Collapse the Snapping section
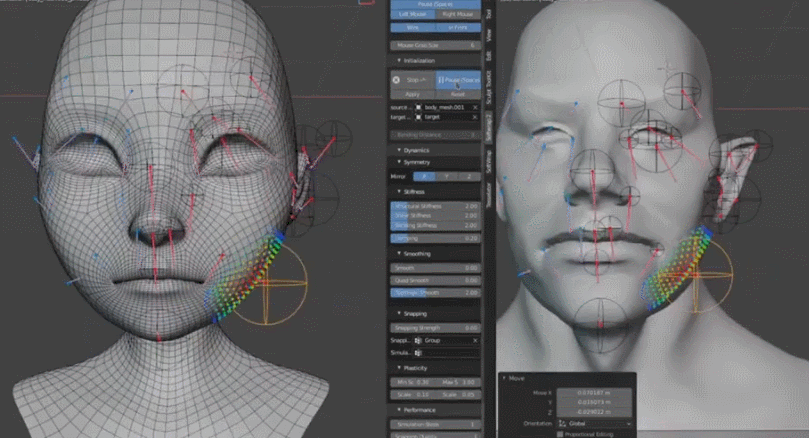This screenshot has width=809, height=438. (x=399, y=314)
